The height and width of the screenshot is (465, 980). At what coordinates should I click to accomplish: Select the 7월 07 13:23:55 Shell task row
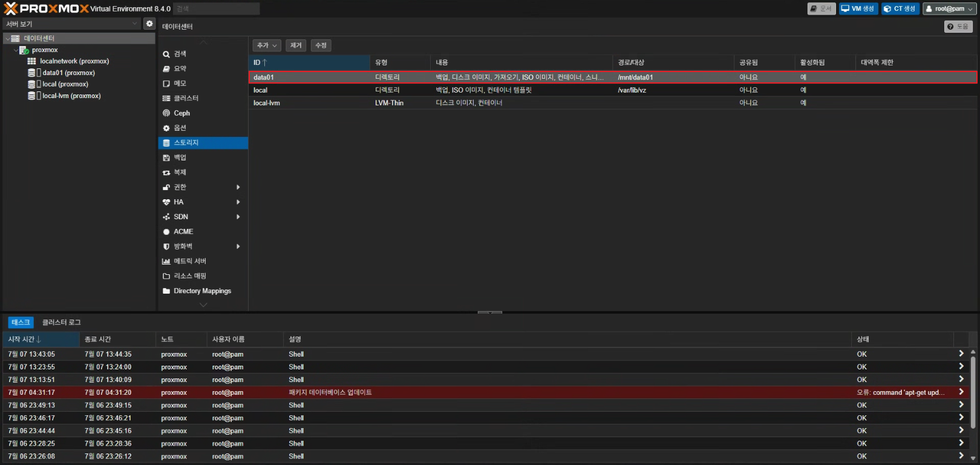tap(486, 367)
